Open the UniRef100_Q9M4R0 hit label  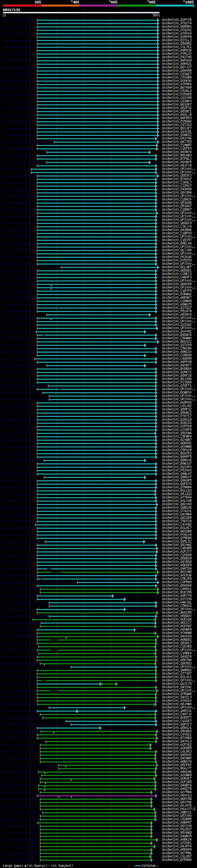(x=177, y=26)
